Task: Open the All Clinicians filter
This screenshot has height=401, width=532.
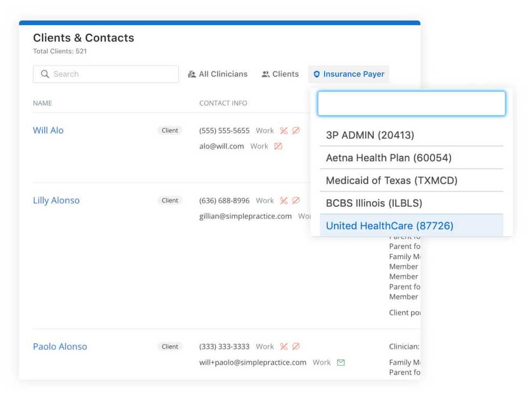Action: (218, 74)
